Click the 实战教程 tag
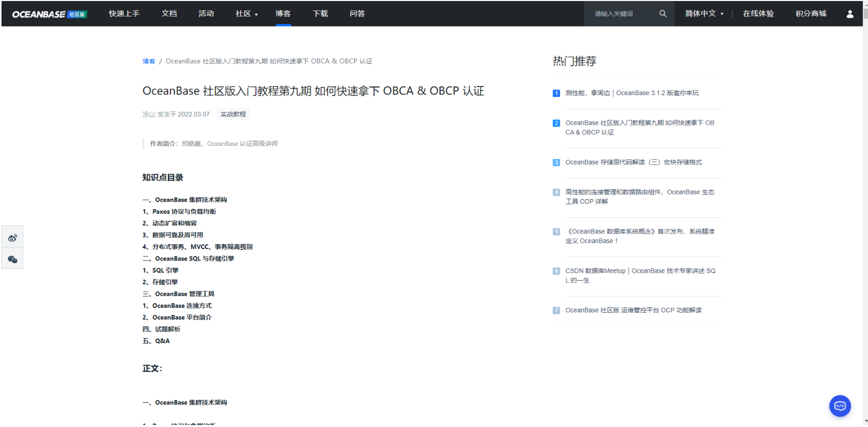Image resolution: width=868 pixels, height=427 pixels. pyautogui.click(x=233, y=114)
